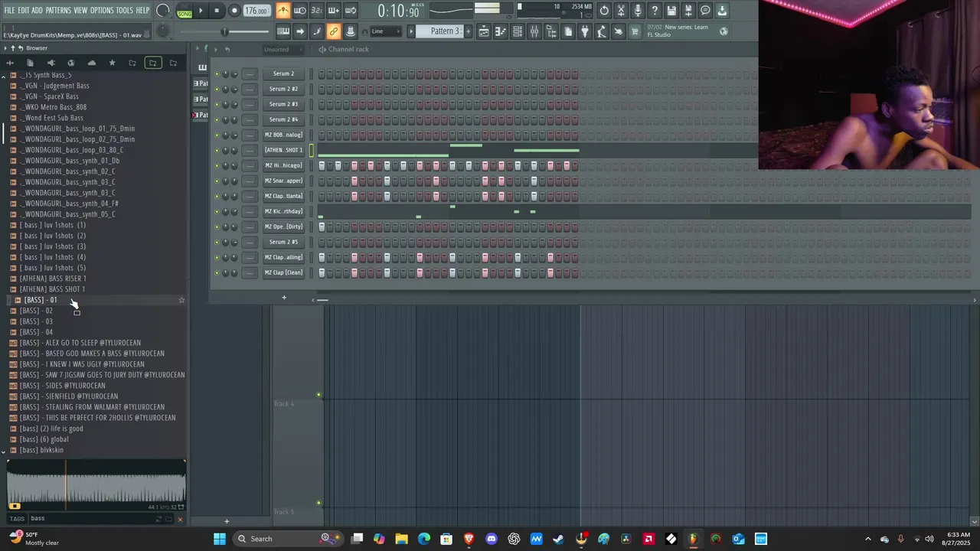980x551 pixels.
Task: Click the sample waveform preview
Action: coord(96,485)
